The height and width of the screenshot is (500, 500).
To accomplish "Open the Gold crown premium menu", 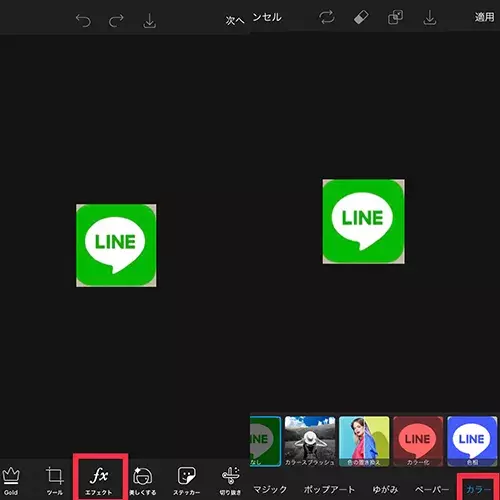I will tap(11, 481).
